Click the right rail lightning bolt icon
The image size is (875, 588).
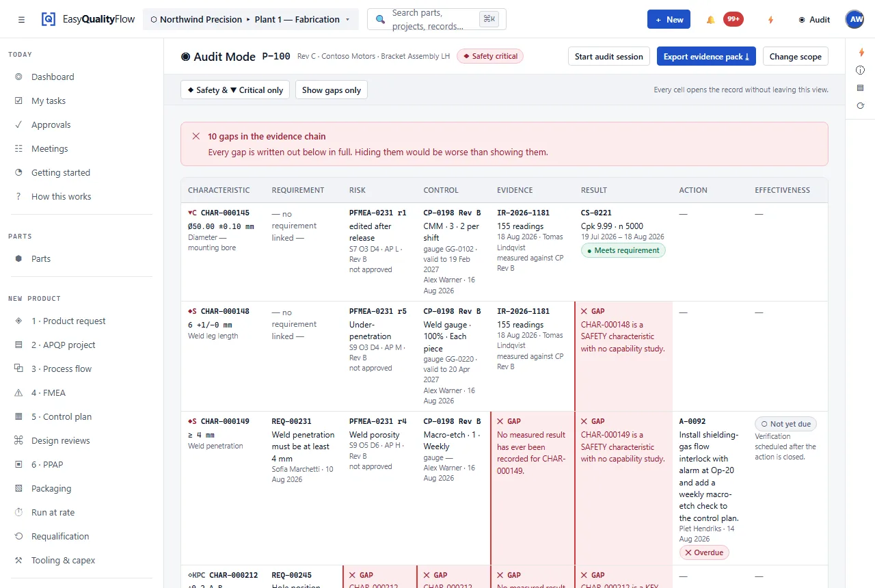861,53
